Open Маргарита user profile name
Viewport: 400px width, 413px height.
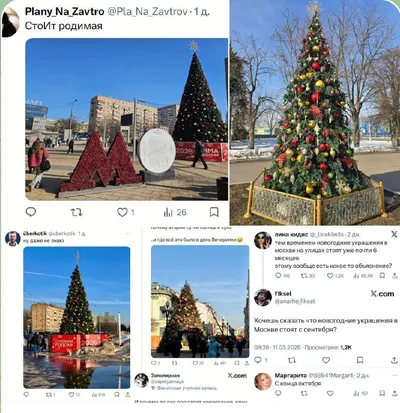(x=290, y=375)
